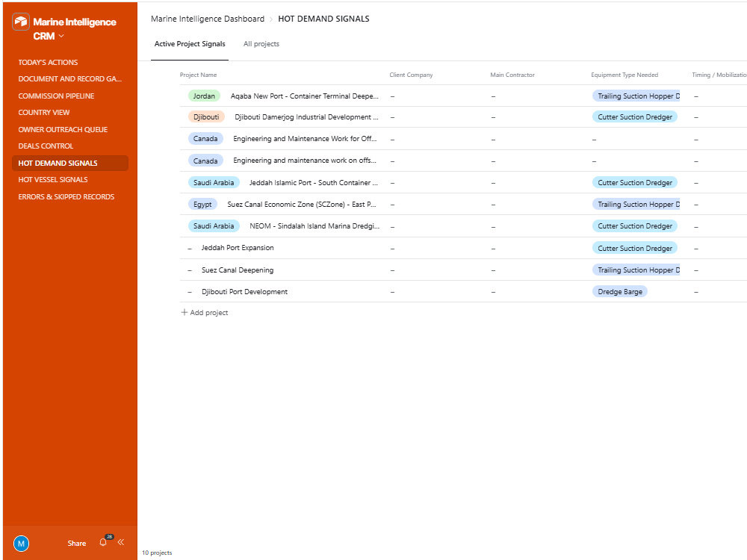
Task: Click Trailing Suction Hopper tag on SCZone row
Action: 636,205
